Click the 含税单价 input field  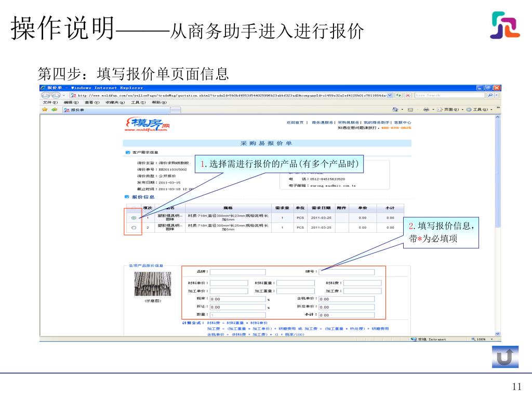(347, 299)
